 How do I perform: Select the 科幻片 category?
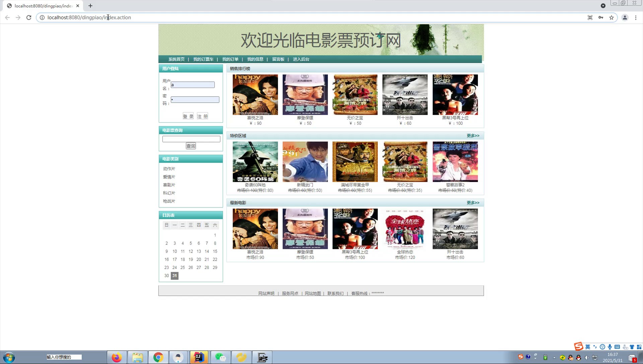[x=169, y=193]
